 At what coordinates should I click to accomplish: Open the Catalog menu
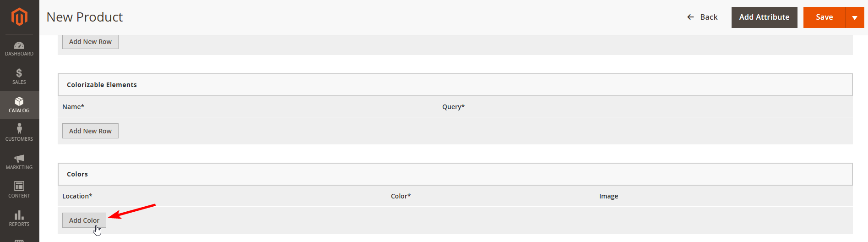[19, 105]
